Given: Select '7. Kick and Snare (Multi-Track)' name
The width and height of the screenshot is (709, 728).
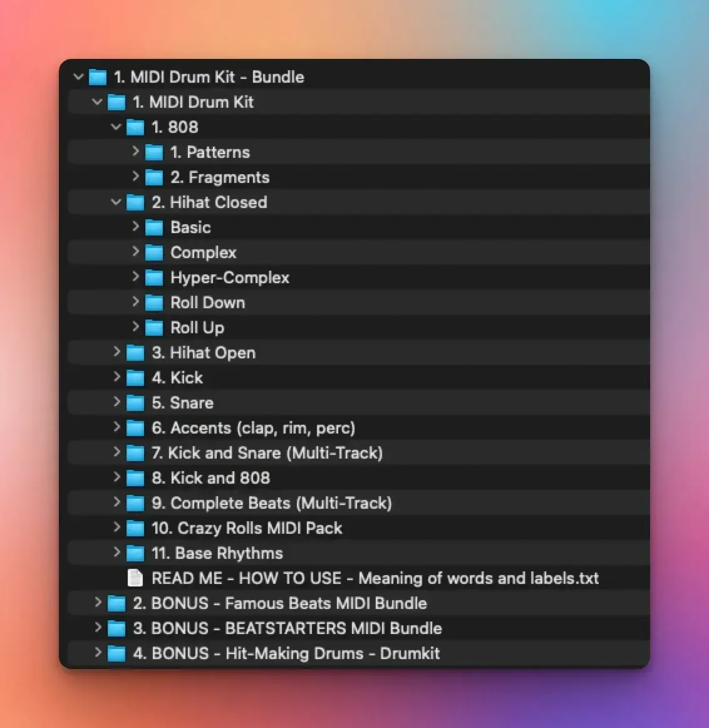Looking at the screenshot, I should click(267, 453).
